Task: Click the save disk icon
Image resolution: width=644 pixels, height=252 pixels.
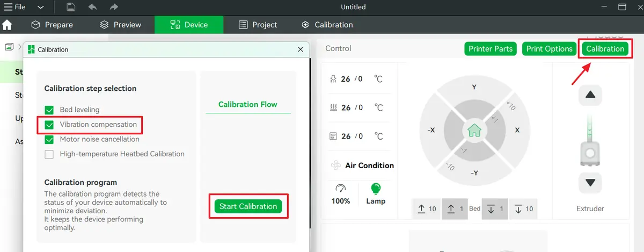Action: tap(71, 7)
